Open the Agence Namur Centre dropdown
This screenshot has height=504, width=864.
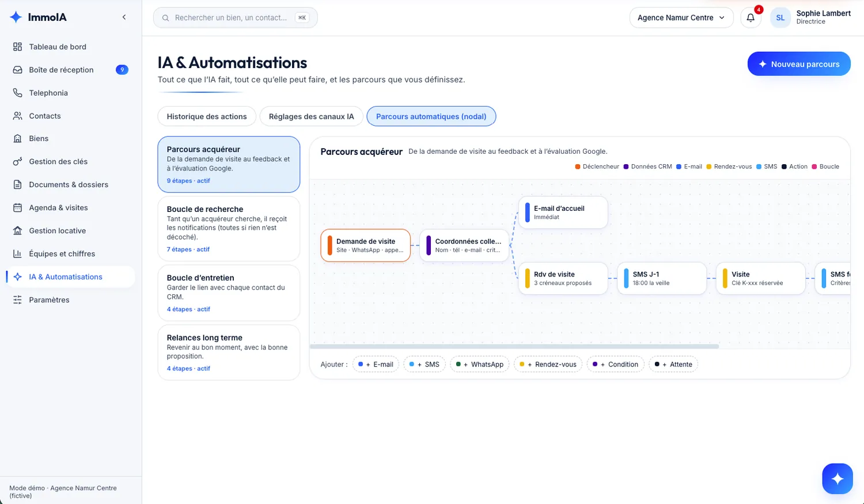(681, 18)
